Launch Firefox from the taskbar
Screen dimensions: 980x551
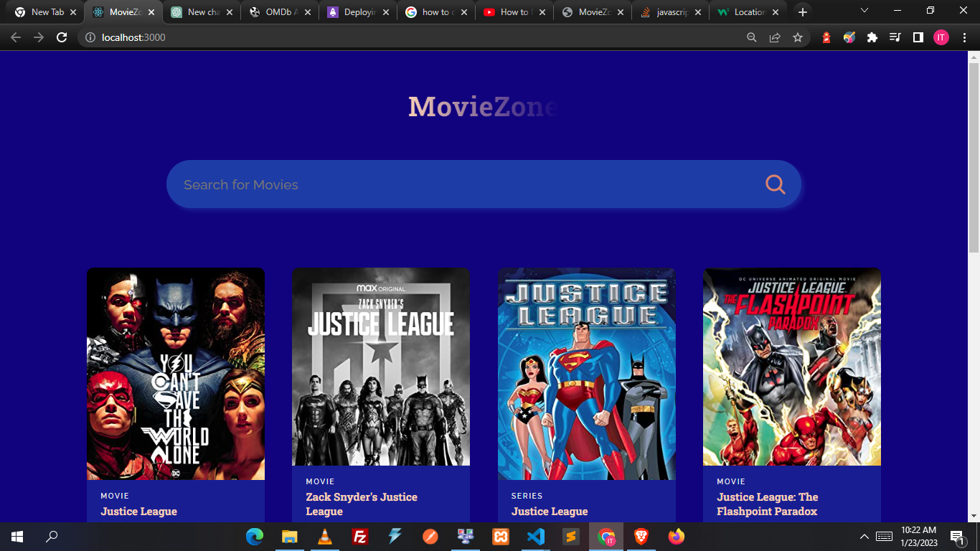point(676,536)
